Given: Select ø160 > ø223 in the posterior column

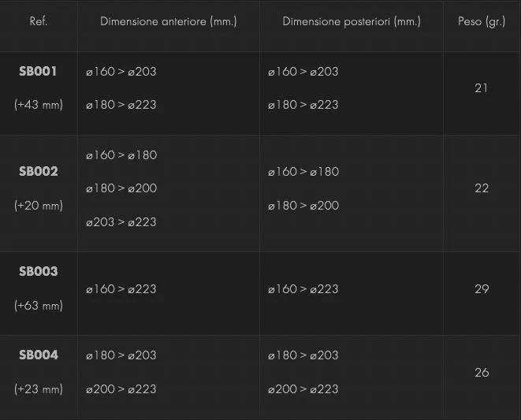Looking at the screenshot, I should tap(303, 289).
